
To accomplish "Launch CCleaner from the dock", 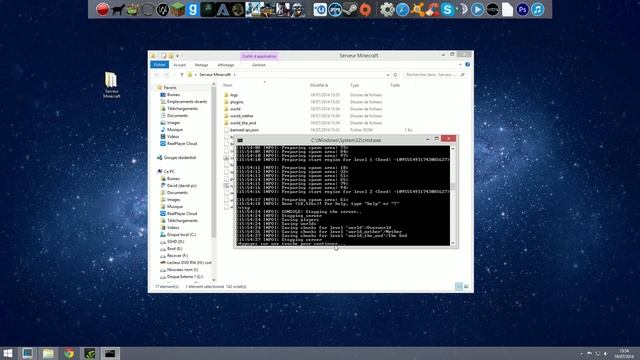I will coord(432,9).
